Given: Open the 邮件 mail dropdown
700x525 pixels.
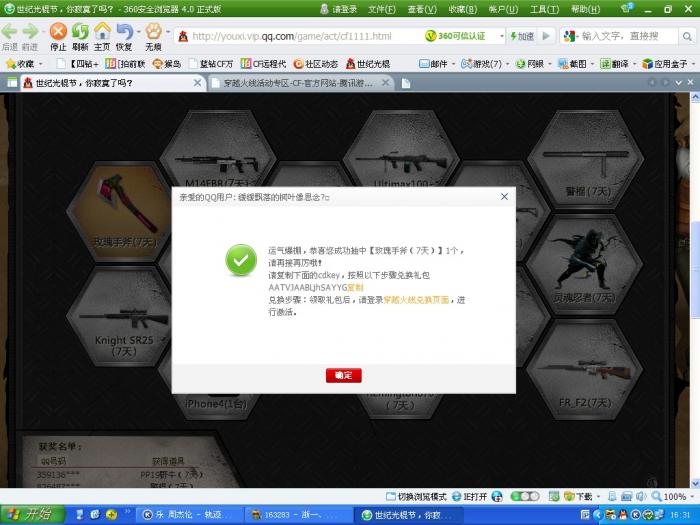Looking at the screenshot, I should coord(437,64).
